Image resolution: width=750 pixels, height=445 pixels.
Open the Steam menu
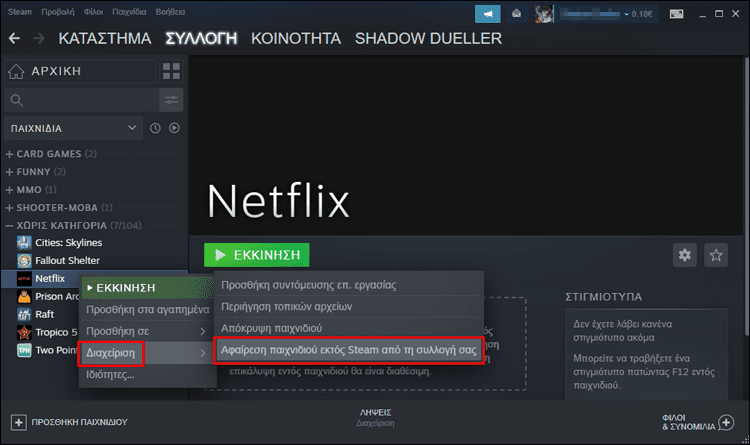click(20, 11)
